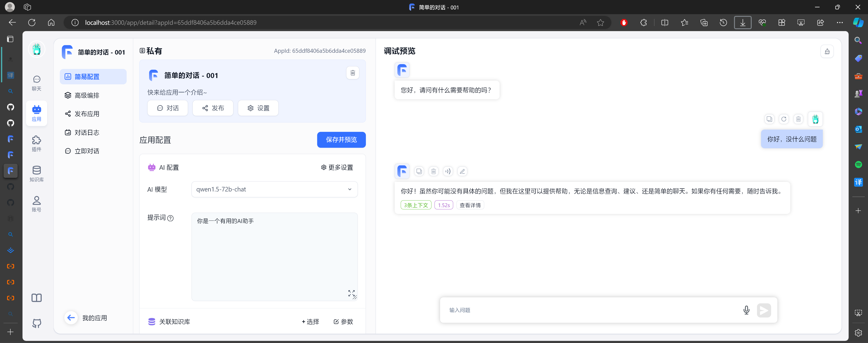
Task: Click 查看详情 on the AI reply
Action: (470, 205)
